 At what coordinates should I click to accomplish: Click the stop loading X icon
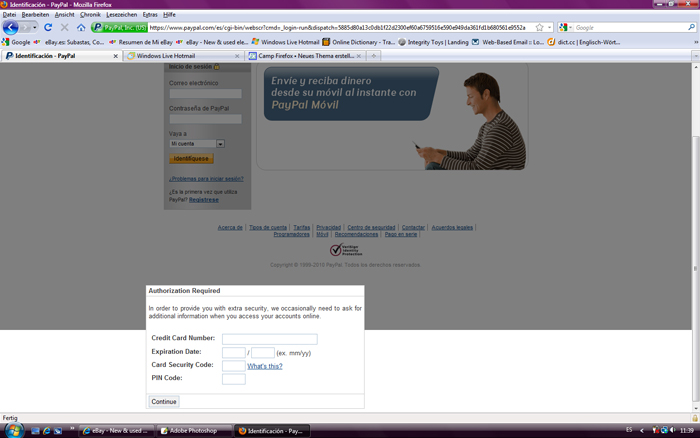click(x=64, y=28)
